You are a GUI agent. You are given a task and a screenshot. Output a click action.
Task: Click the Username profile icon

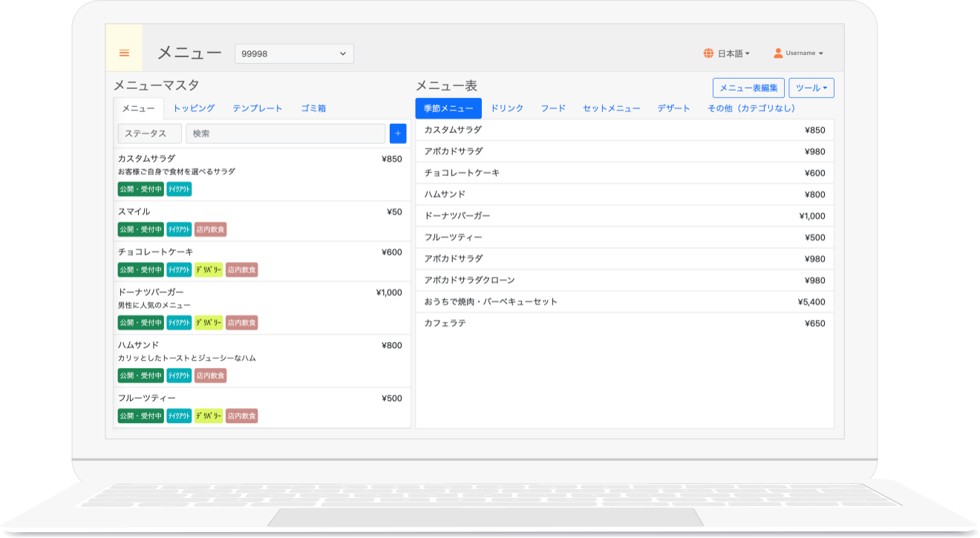(x=778, y=53)
